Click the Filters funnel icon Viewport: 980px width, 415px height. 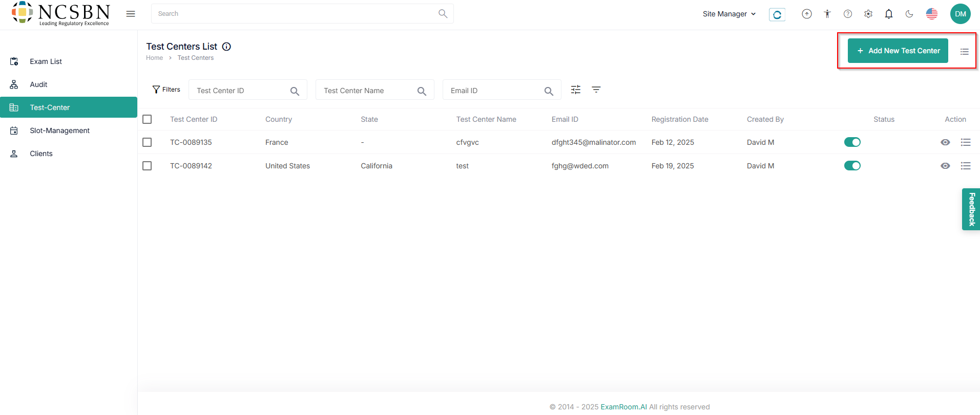156,90
